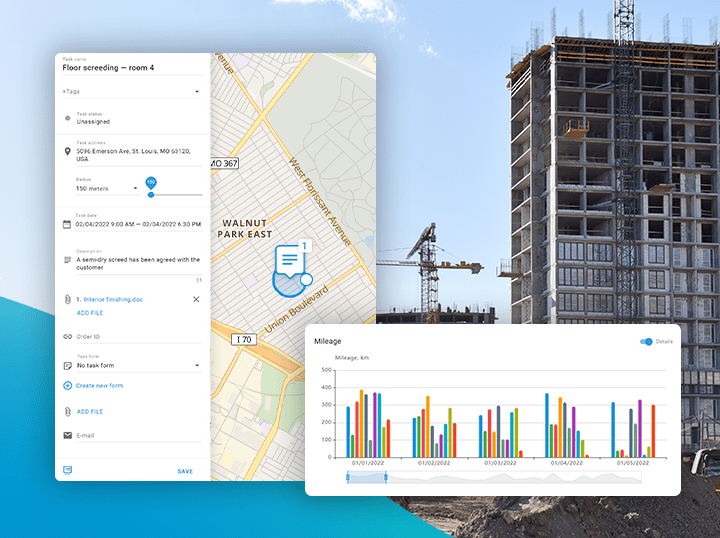Click the task address field 5096 Emerson Ave
The height and width of the screenshot is (538, 720).
[139, 155]
